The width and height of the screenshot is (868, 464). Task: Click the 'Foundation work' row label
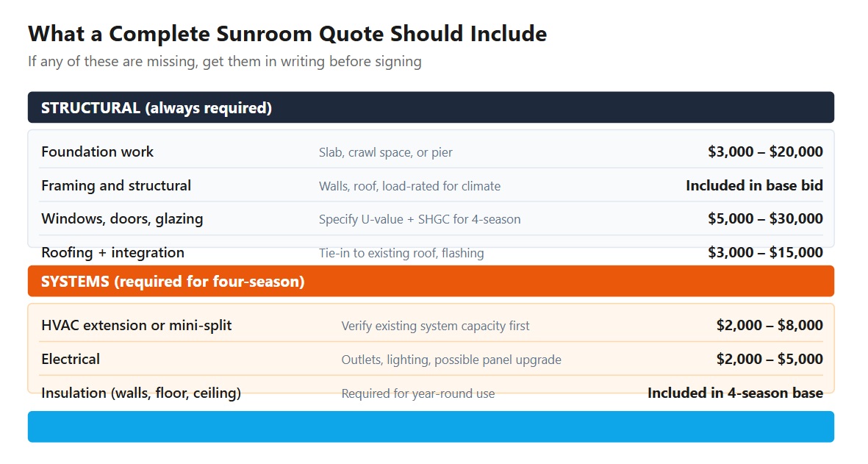(x=98, y=152)
